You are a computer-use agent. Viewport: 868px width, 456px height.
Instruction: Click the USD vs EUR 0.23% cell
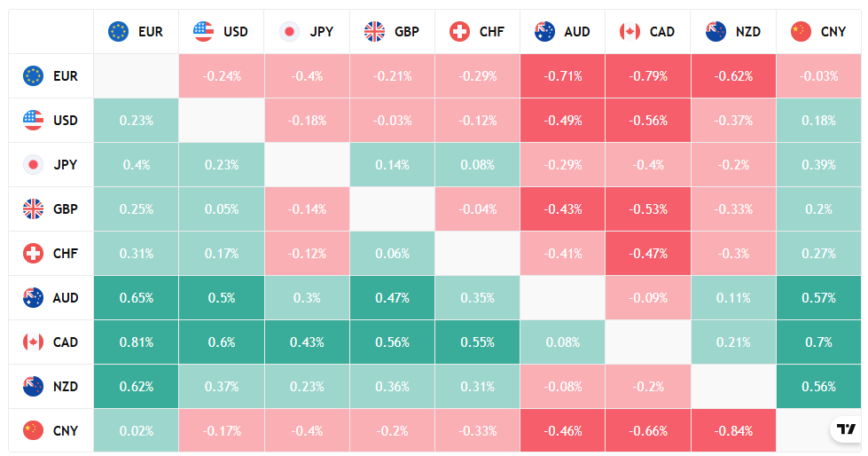coord(137,121)
